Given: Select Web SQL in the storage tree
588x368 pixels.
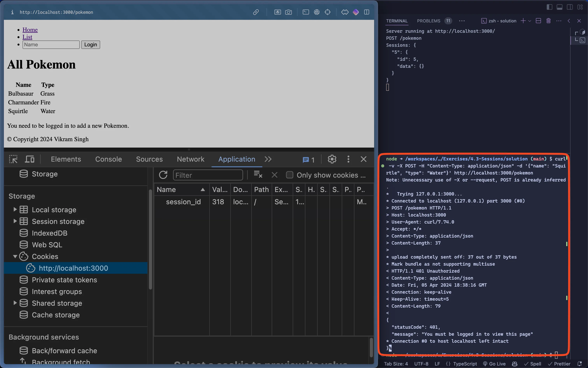Looking at the screenshot, I should pos(47,245).
